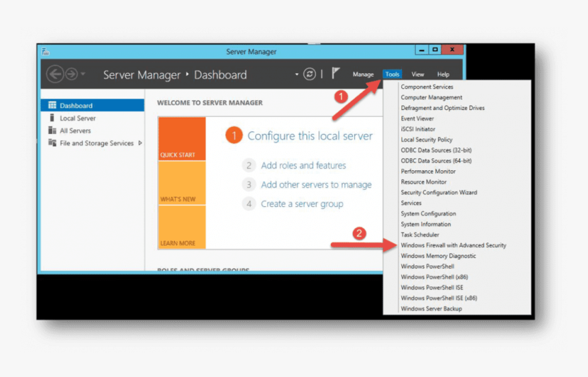Minimize the Server Manager window
588x377 pixels.
pos(421,49)
